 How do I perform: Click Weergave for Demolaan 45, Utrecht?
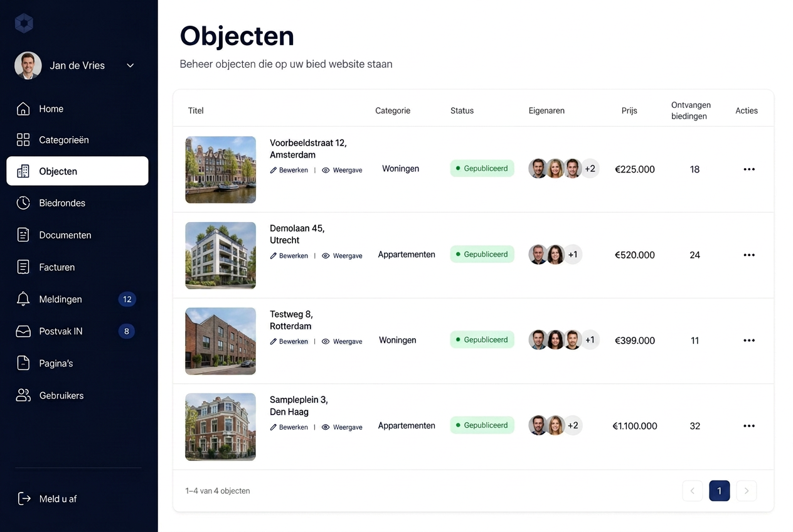click(x=343, y=256)
